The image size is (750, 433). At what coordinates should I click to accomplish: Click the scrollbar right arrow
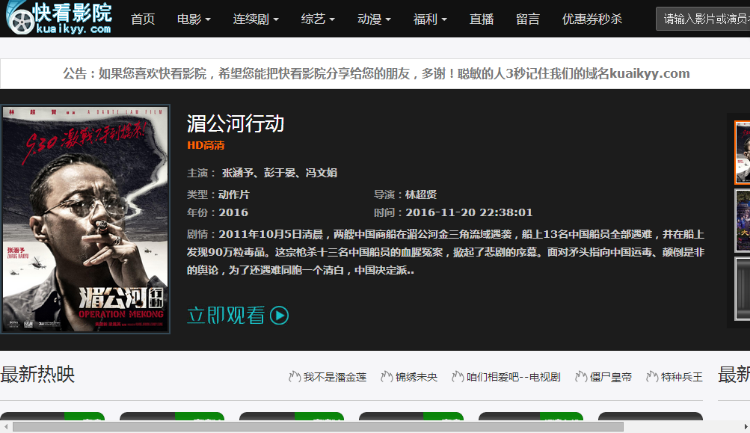click(745, 427)
